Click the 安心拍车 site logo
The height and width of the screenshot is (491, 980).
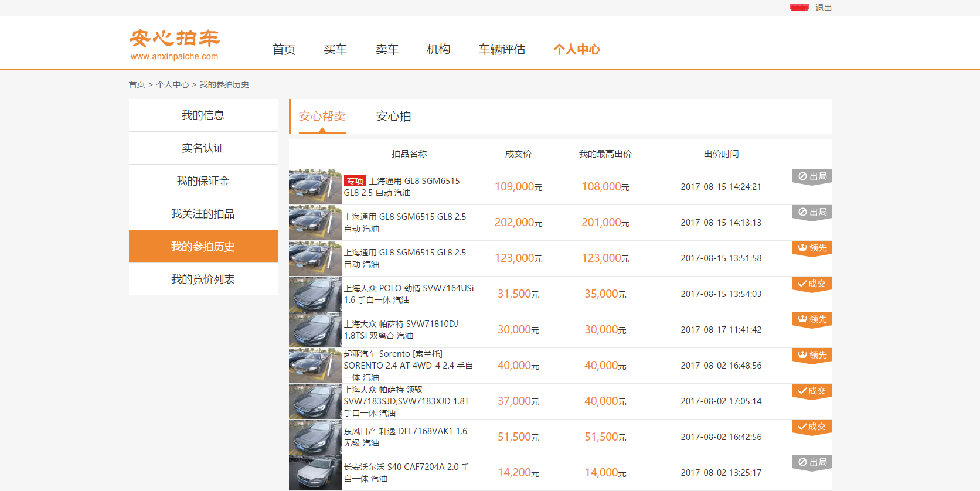tap(174, 45)
